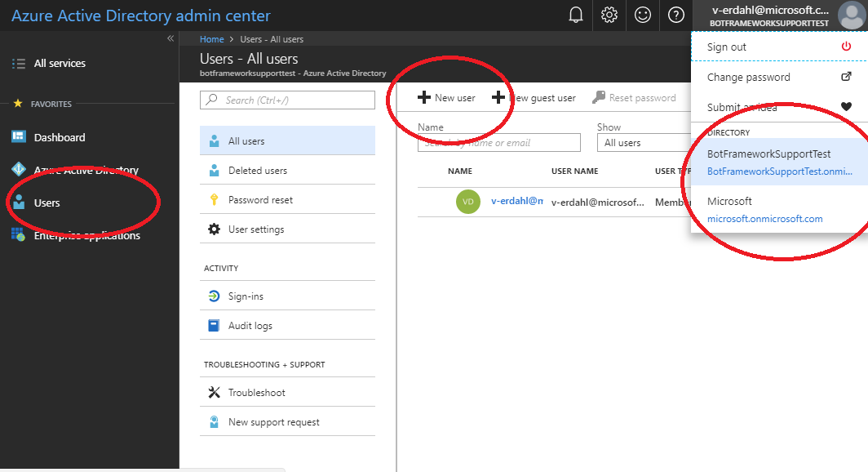Screen dimensions: 868x472
Task: Click the Sign out power icon
Action: point(846,47)
